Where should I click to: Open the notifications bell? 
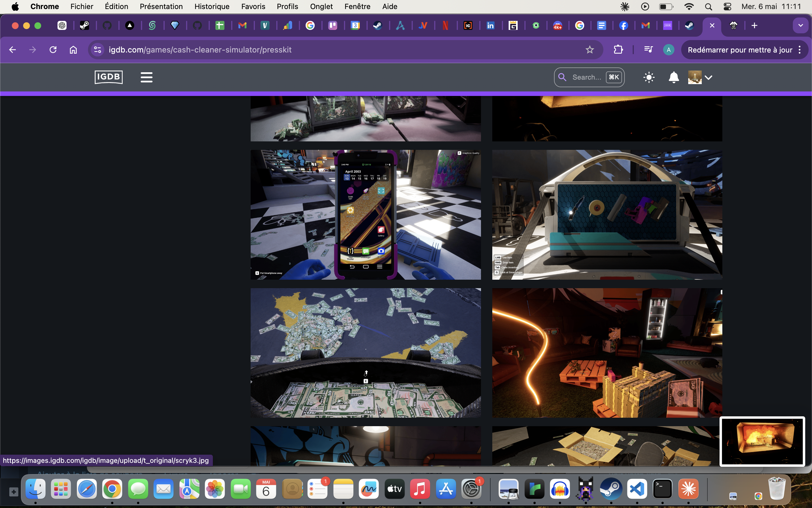[673, 77]
